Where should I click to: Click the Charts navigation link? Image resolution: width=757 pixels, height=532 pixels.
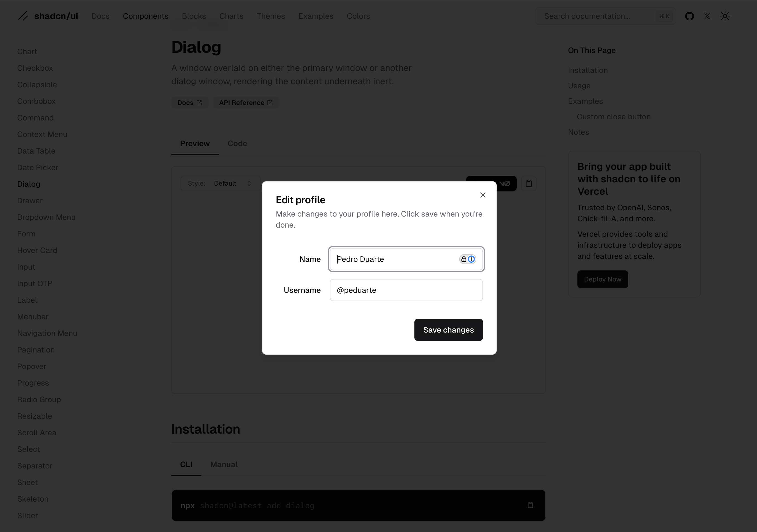pyautogui.click(x=232, y=16)
